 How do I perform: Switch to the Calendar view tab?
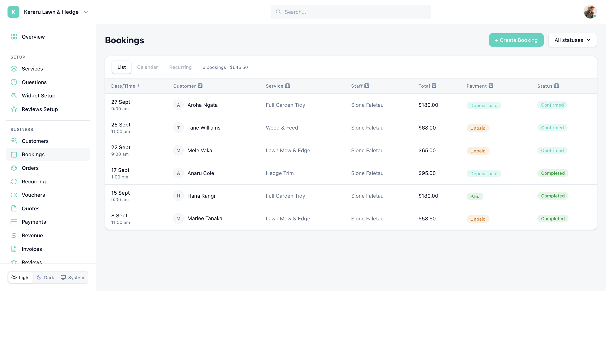point(147,67)
